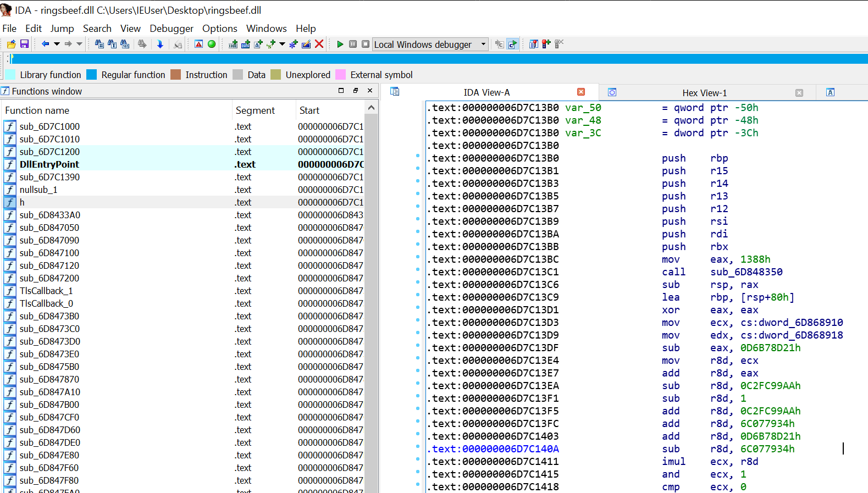Click the blue star toolbar icon
868x493 pixels.
(293, 44)
